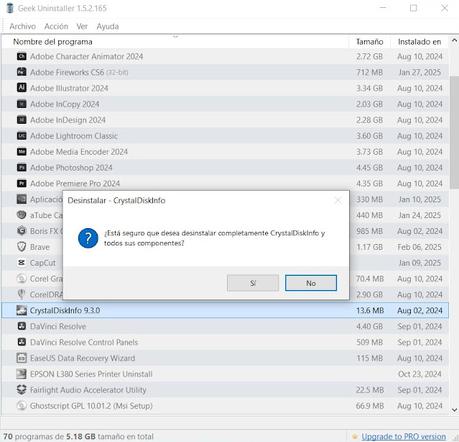Click the Geek Uninstaller title bar icon
This screenshot has height=442, width=459.
(10, 8)
